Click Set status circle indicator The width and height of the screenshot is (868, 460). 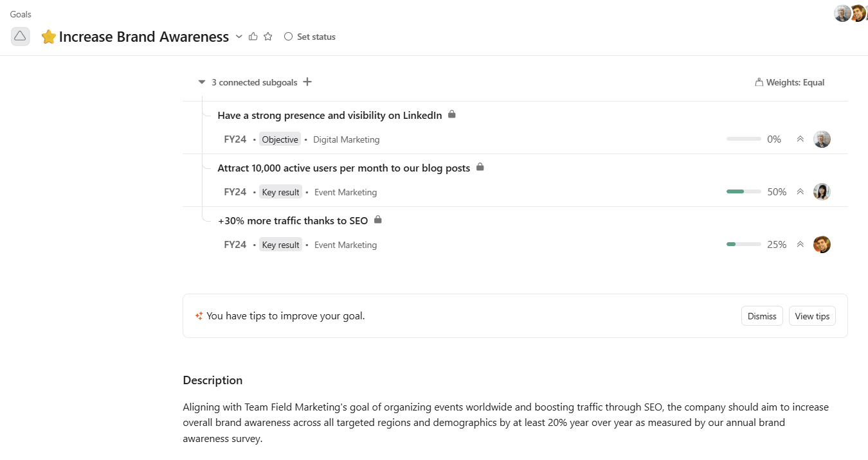[x=288, y=37]
